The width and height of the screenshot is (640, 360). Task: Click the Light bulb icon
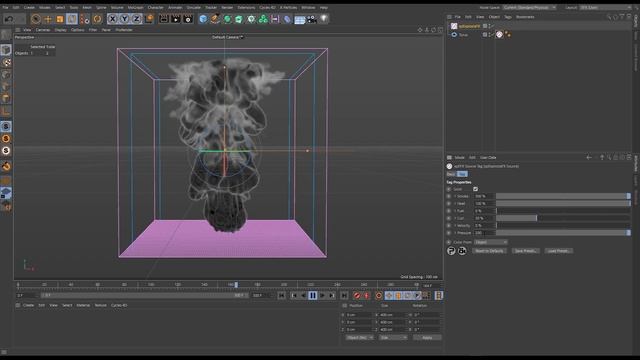pyautogui.click(x=324, y=19)
